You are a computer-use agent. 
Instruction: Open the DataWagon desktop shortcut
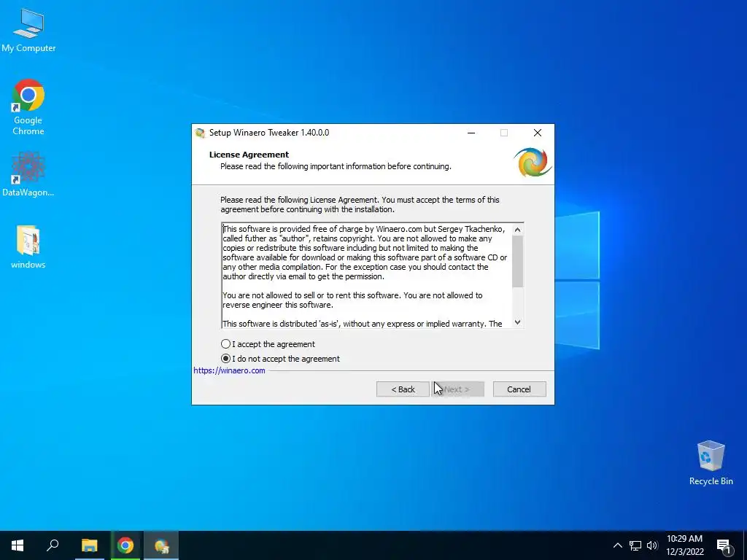point(28,174)
